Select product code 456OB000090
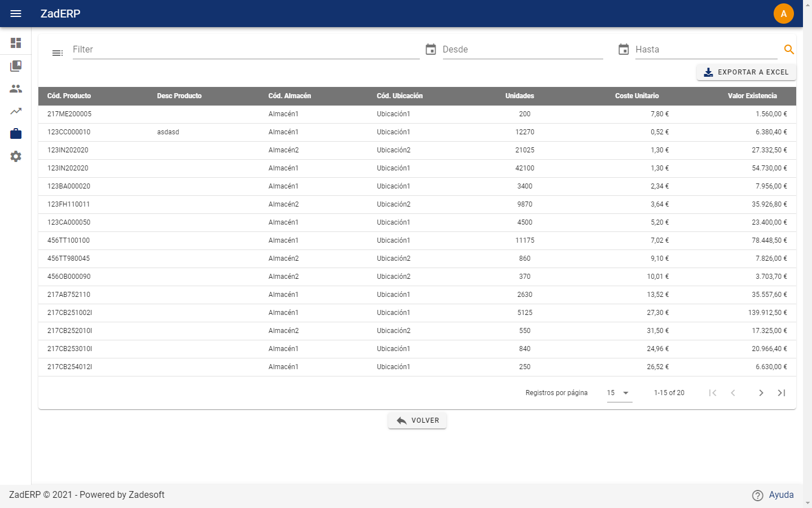This screenshot has width=812, height=508. pos(69,277)
